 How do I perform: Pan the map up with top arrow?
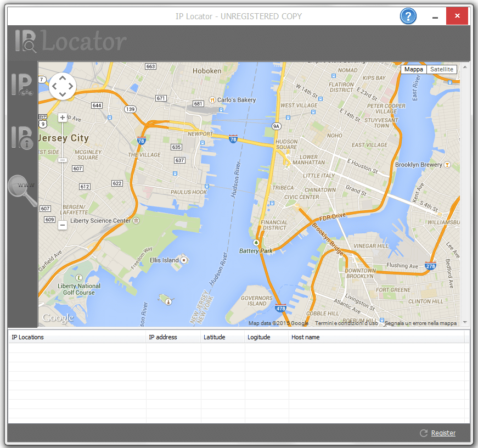(x=62, y=78)
